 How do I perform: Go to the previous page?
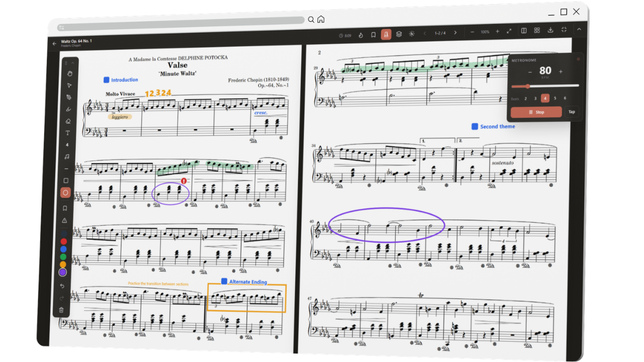click(x=425, y=33)
